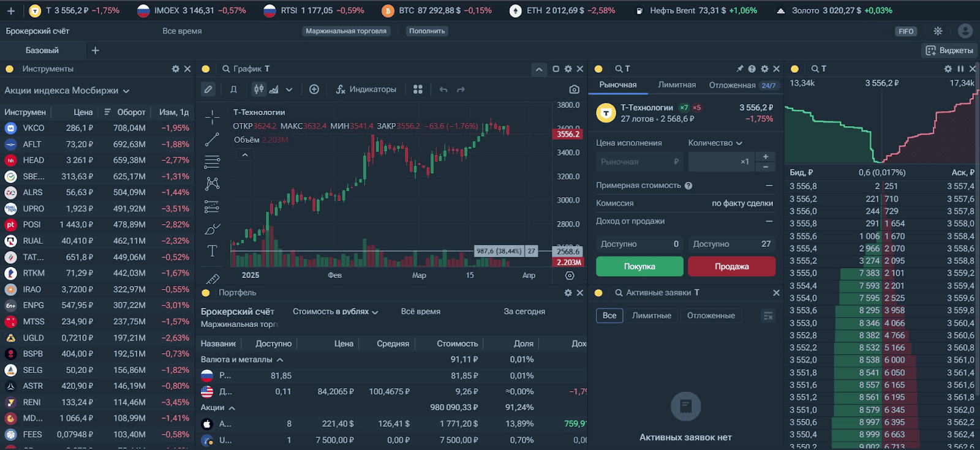980x450 pixels.
Task: Open Портфель widget settings gear
Action: pos(568,293)
